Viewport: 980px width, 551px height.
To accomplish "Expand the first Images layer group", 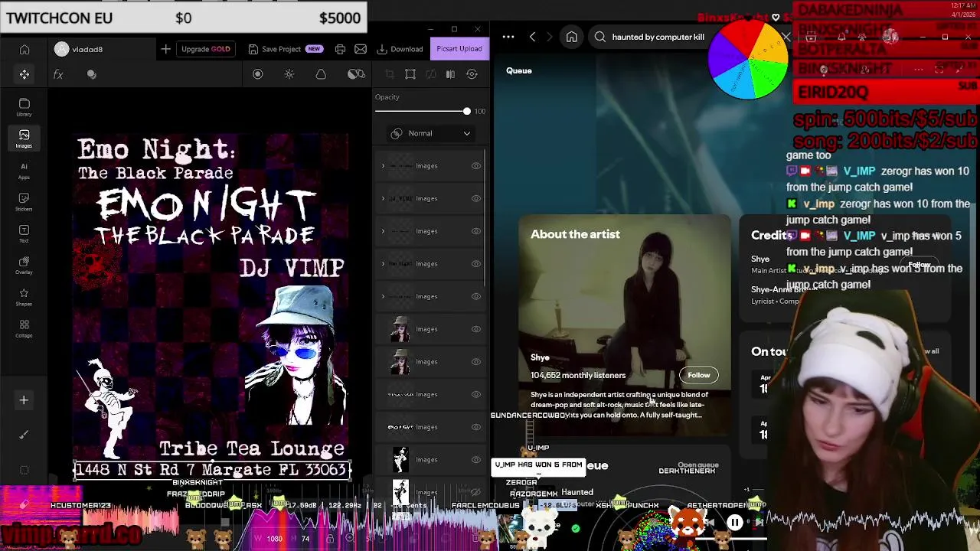I will pos(384,165).
